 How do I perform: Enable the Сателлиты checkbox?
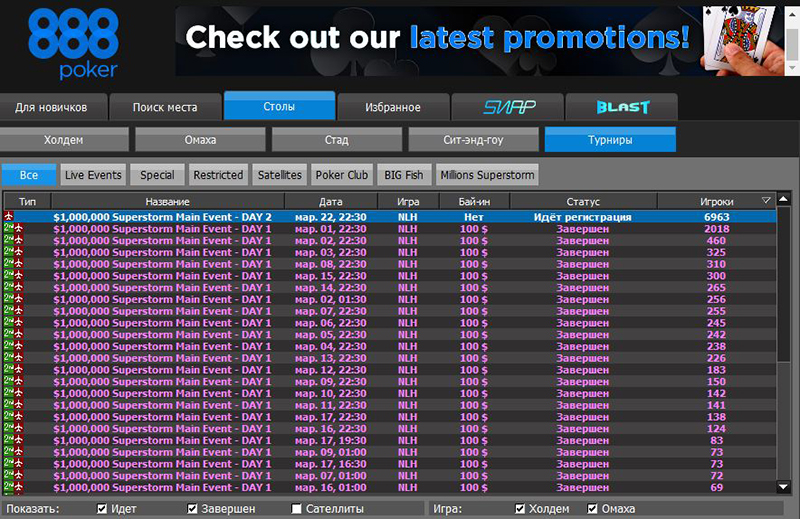coord(297,509)
